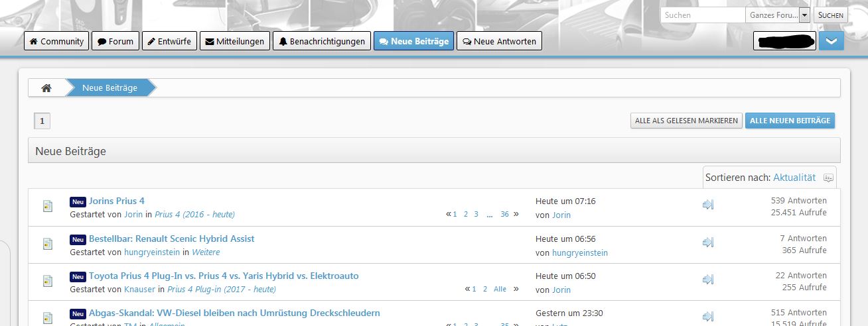This screenshot has width=868, height=326.
Task: Select the Neue Beiträge tab
Action: pyautogui.click(x=413, y=41)
